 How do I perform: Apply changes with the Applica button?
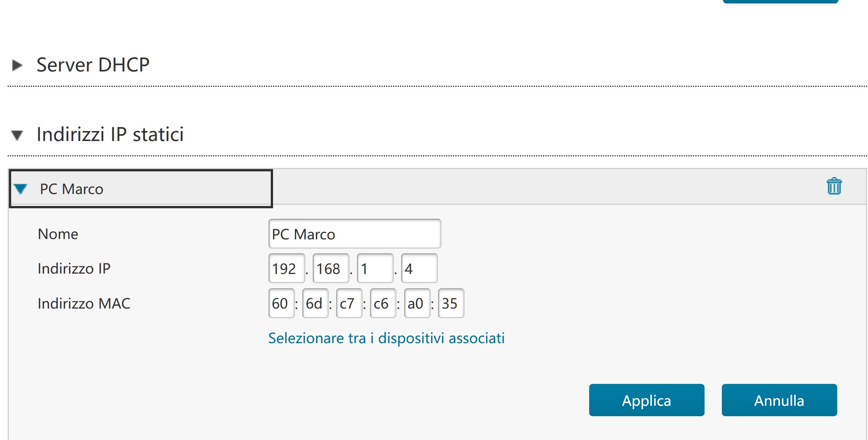[x=646, y=400]
